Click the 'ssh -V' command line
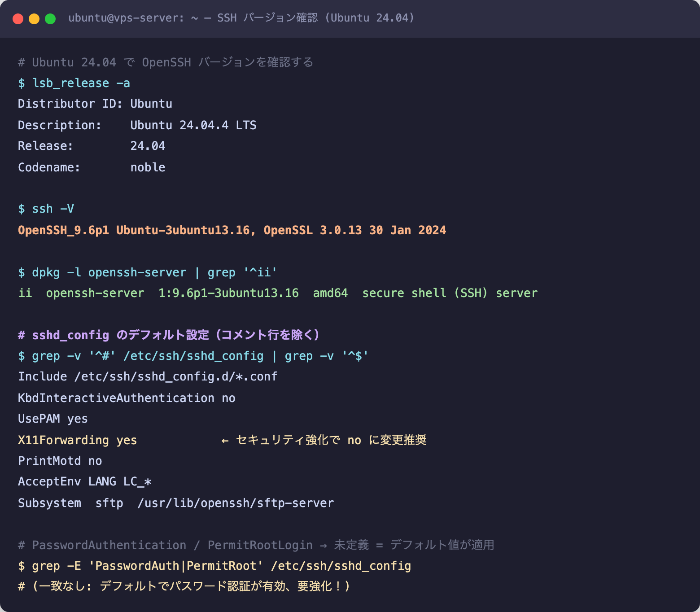The width and height of the screenshot is (700, 612). 46,209
